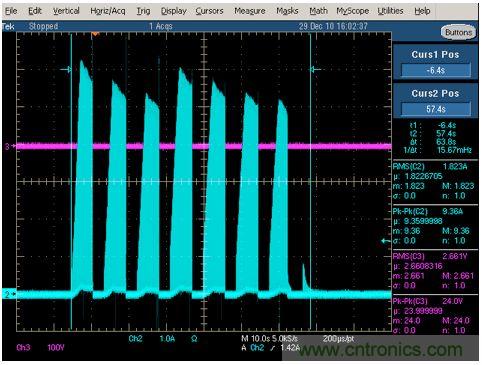Click the right cursor handle arrow
Screen dimensions: 482x365
coord(315,69)
